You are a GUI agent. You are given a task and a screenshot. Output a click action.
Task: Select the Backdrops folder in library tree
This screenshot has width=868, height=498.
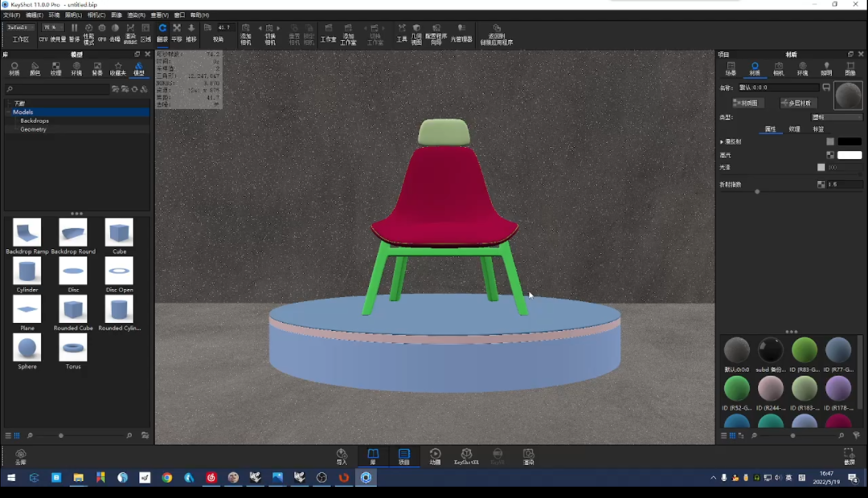35,120
